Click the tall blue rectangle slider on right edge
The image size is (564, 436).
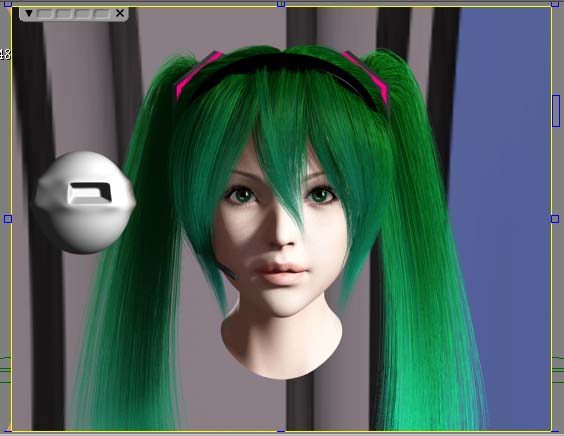pos(556,111)
